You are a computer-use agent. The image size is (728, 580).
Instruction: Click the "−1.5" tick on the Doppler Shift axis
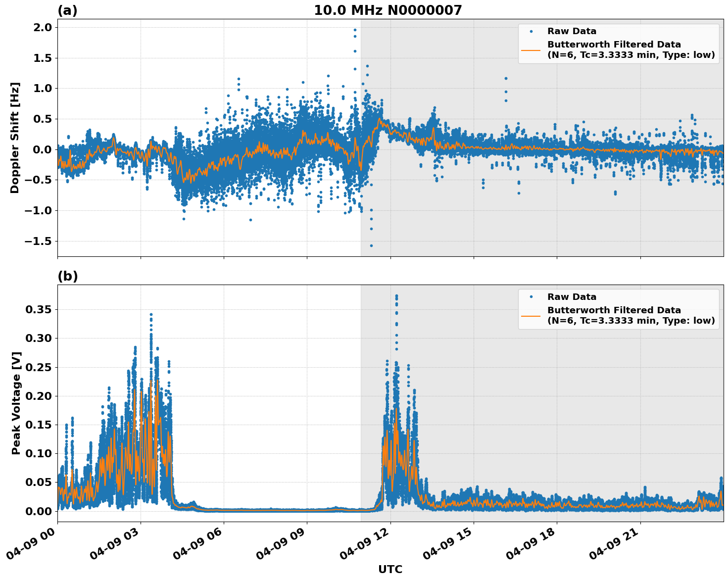tap(38, 241)
